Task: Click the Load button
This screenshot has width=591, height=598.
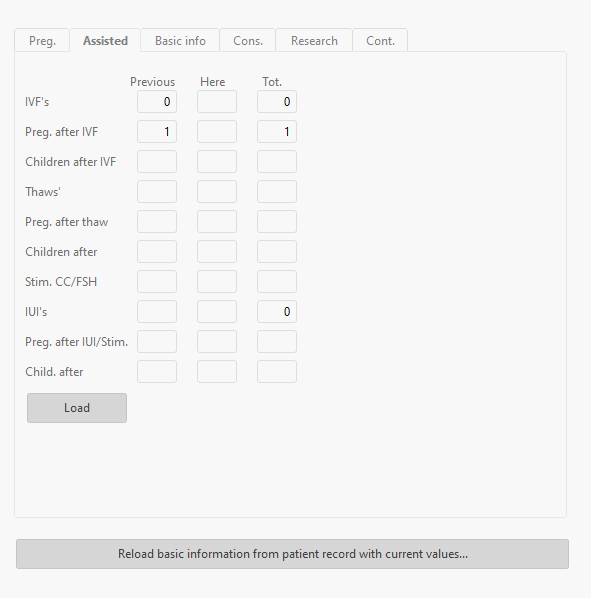Action: coord(77,408)
